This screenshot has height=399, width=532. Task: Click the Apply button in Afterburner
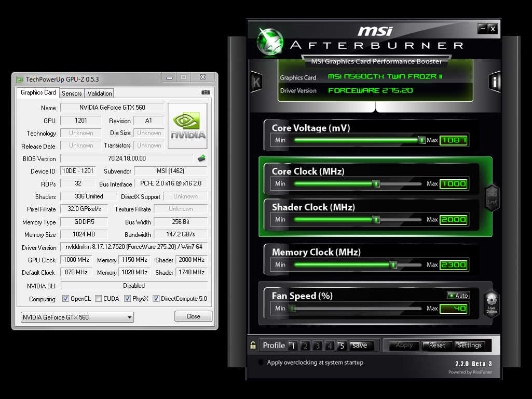(x=404, y=345)
